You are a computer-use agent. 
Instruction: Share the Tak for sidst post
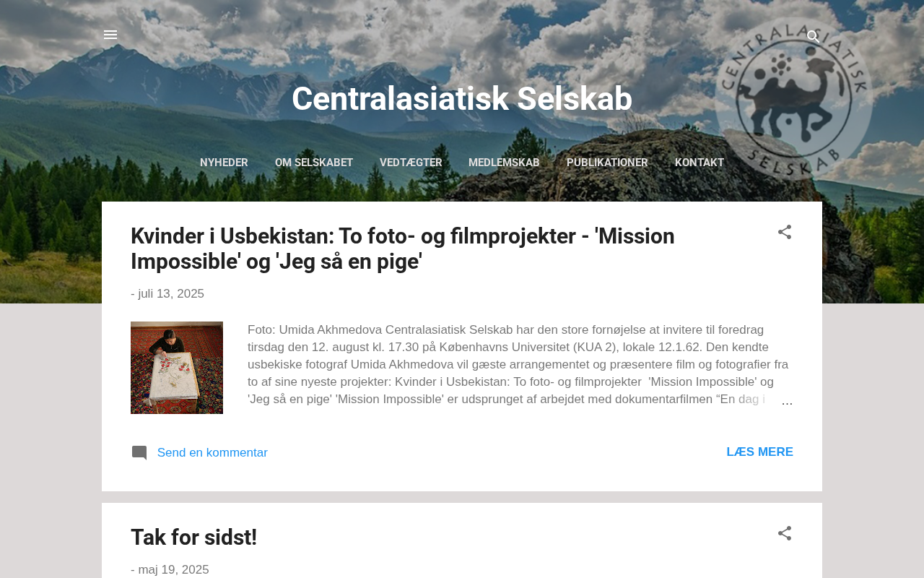point(785,534)
